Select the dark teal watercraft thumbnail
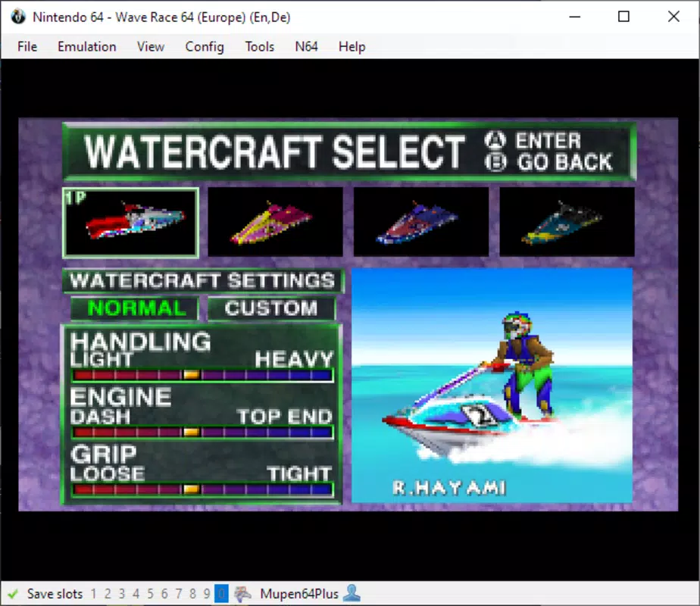 point(567,222)
